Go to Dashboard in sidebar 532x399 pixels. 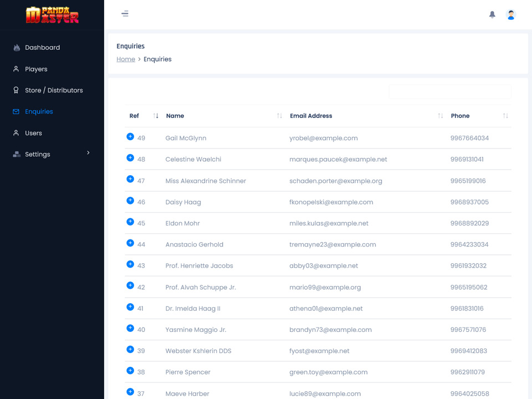42,48
